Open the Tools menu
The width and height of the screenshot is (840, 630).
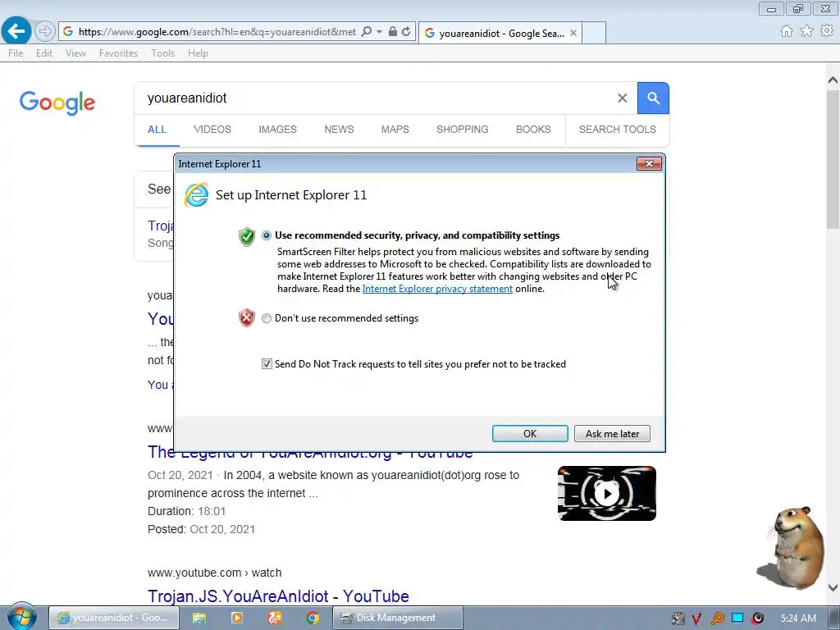(x=163, y=53)
